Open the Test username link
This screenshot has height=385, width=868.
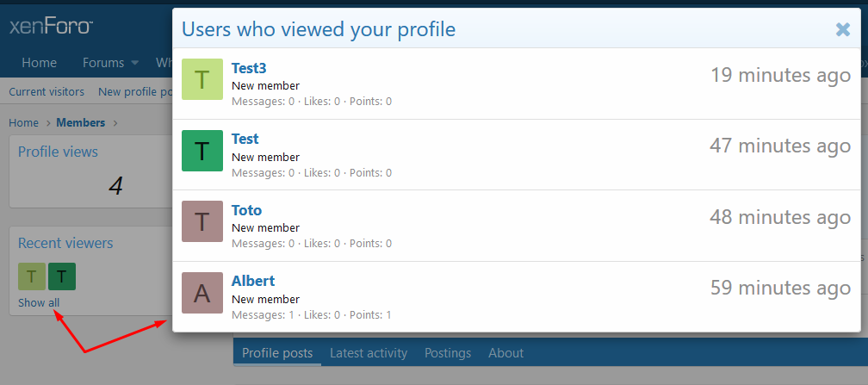pyautogui.click(x=245, y=139)
